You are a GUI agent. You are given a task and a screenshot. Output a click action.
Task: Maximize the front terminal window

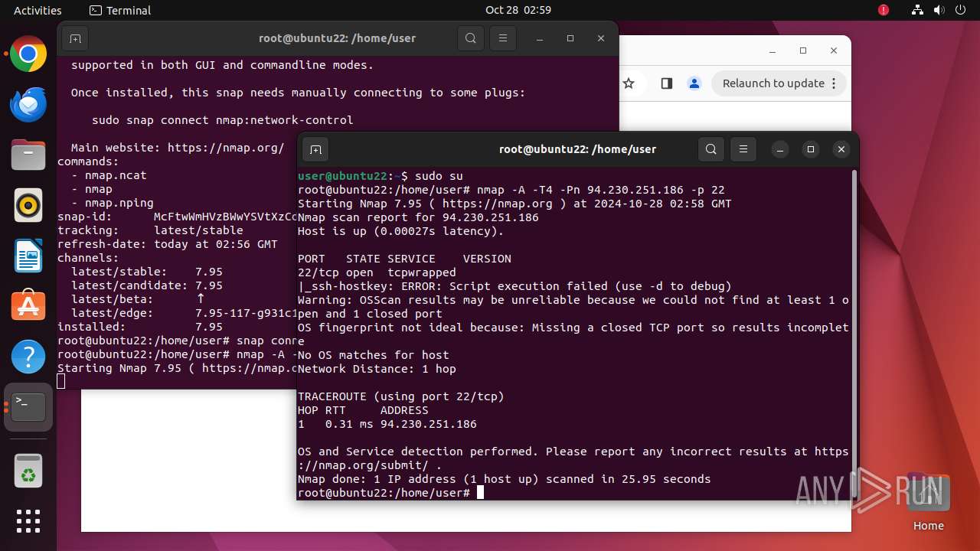tap(810, 149)
